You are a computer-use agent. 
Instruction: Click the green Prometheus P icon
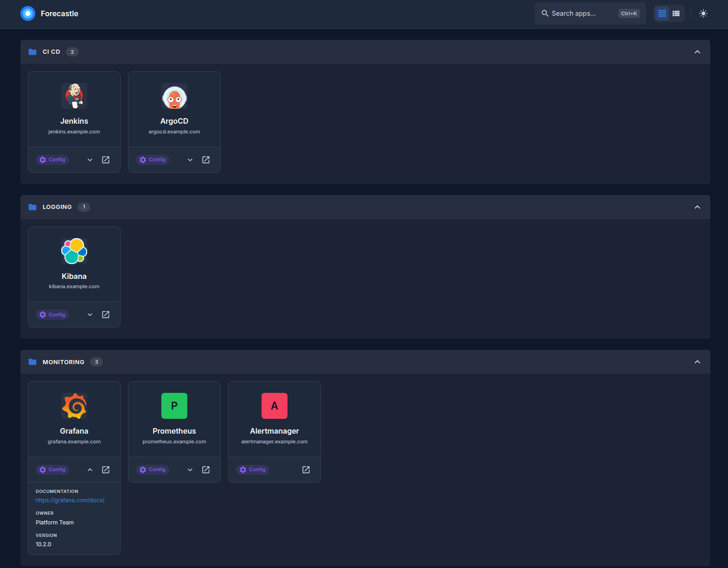[x=174, y=406]
